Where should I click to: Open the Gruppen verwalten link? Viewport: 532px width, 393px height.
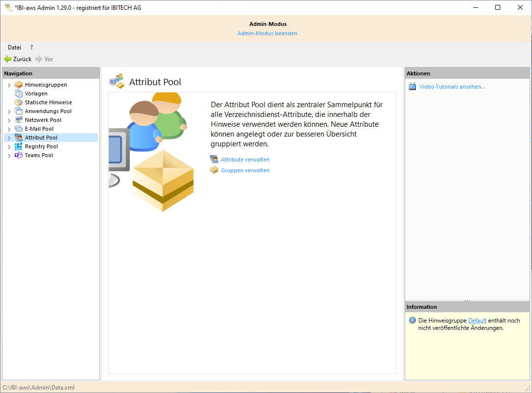(245, 170)
